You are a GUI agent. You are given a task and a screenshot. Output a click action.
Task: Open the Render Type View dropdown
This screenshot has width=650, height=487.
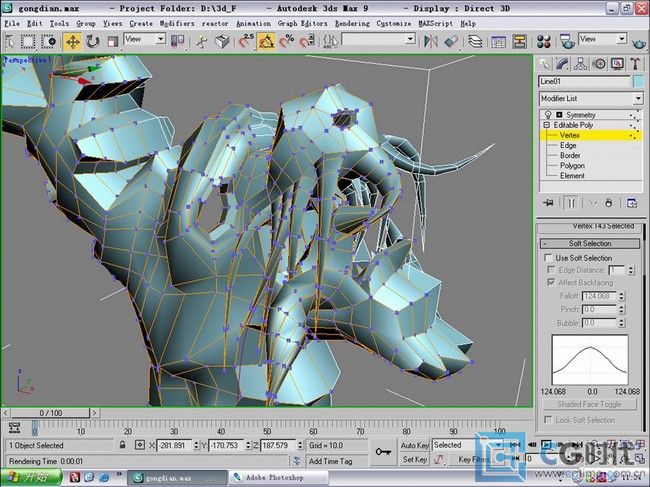[602, 39]
